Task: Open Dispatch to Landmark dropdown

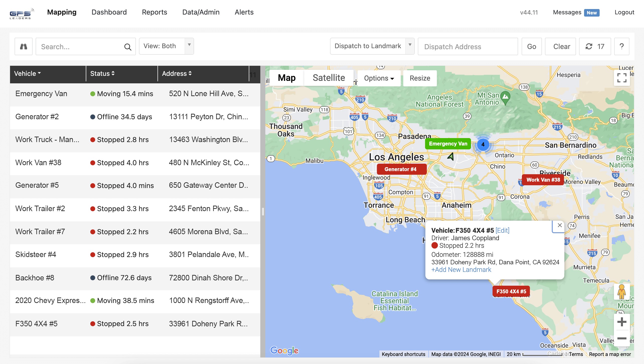Action: pyautogui.click(x=372, y=46)
